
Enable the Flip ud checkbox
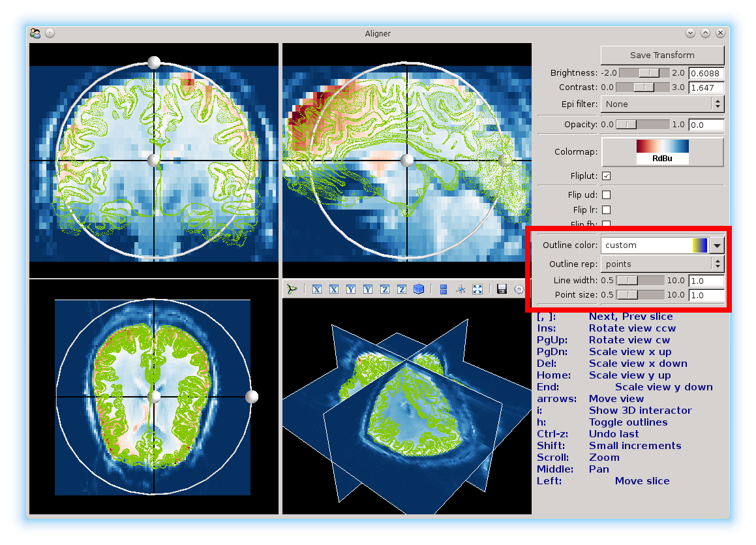pos(607,195)
